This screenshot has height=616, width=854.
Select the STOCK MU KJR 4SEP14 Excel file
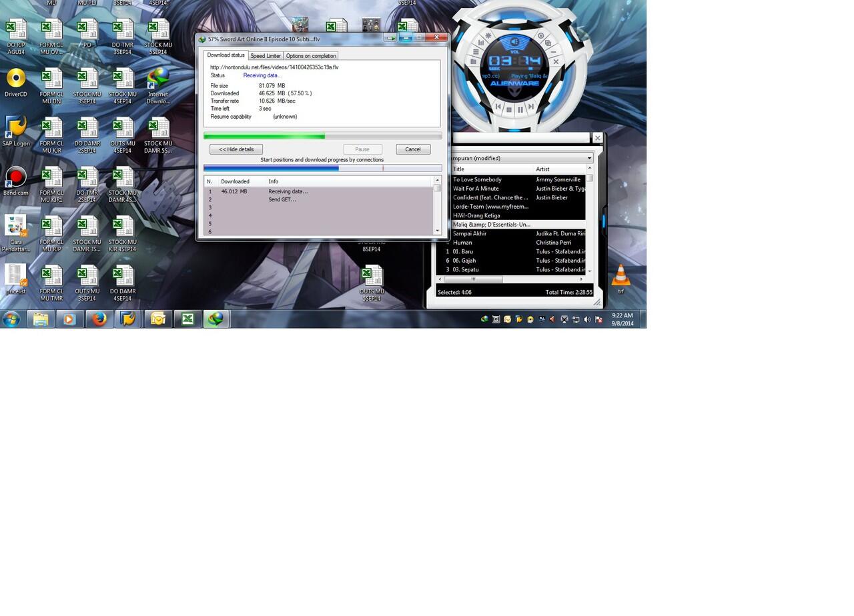coord(123,233)
